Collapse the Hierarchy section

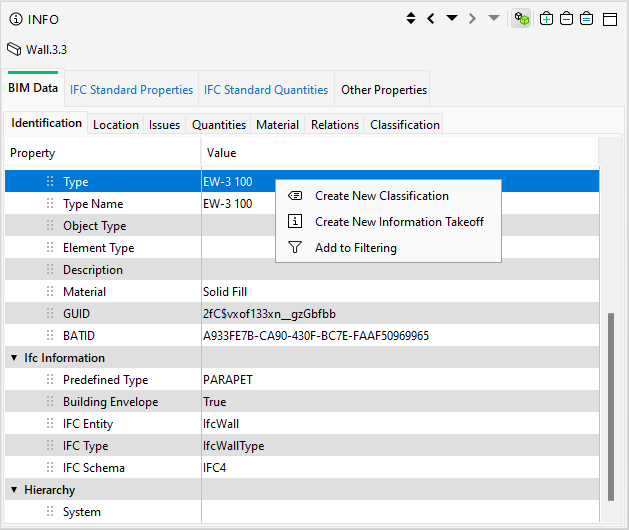click(14, 490)
